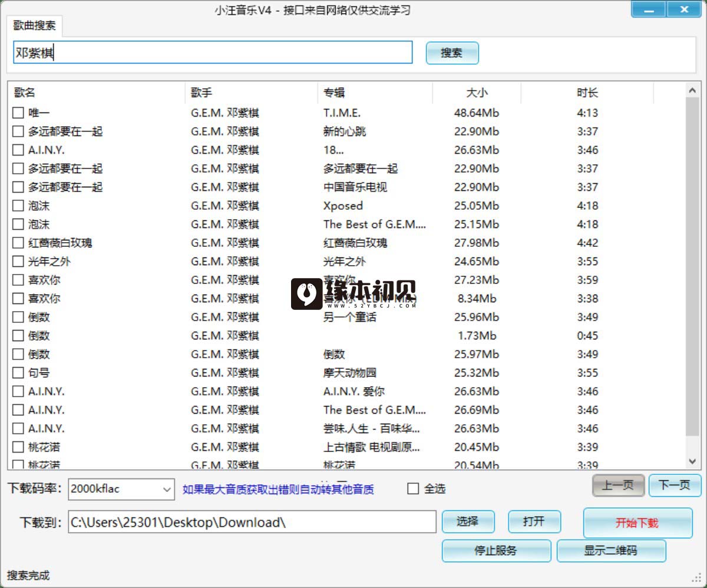Check 多远都要在一起 from album 新的心跳
707x588 pixels.
18,131
